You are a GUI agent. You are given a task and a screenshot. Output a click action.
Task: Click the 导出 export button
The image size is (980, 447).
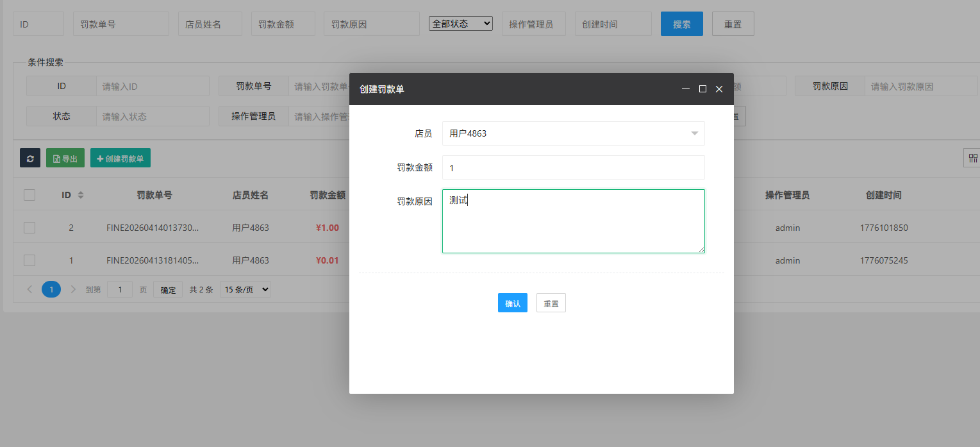pos(65,158)
